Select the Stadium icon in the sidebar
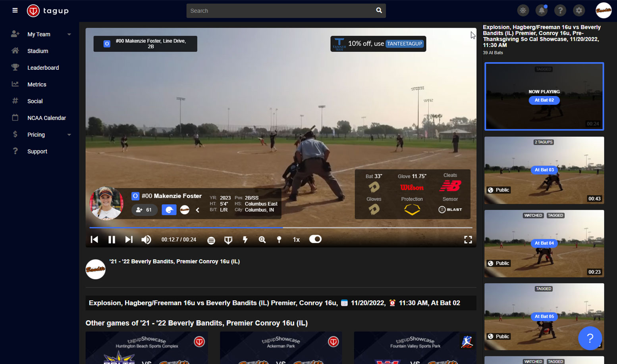This screenshot has width=617, height=364. click(x=15, y=51)
